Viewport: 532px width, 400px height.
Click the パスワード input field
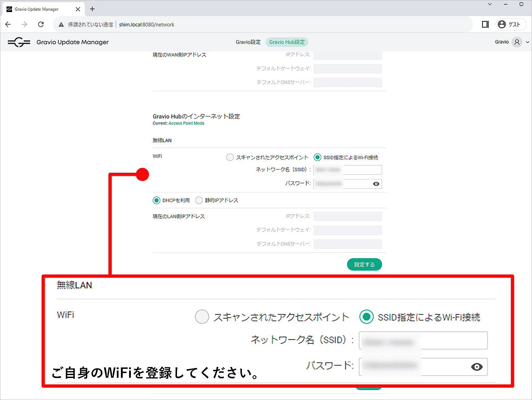(348, 184)
